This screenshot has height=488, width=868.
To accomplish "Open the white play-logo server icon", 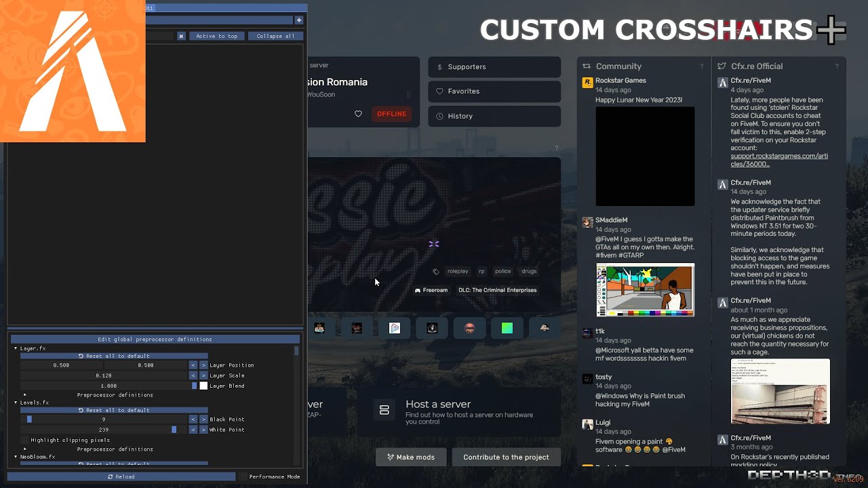I will tap(395, 328).
